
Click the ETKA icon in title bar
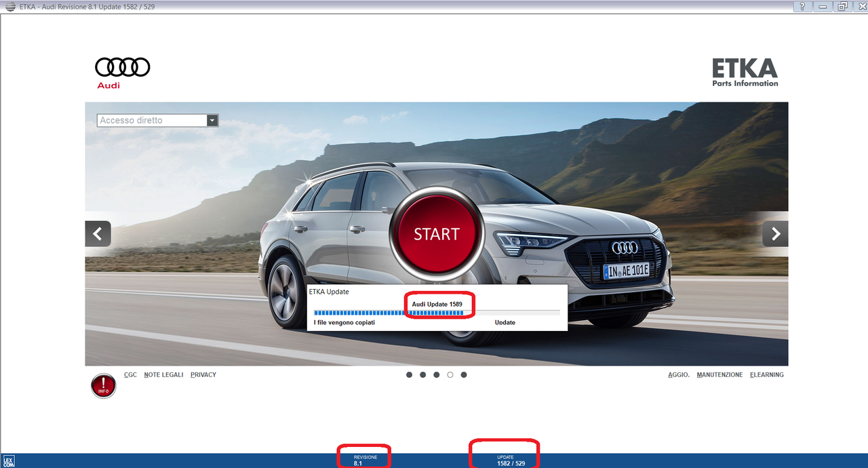click(x=9, y=6)
